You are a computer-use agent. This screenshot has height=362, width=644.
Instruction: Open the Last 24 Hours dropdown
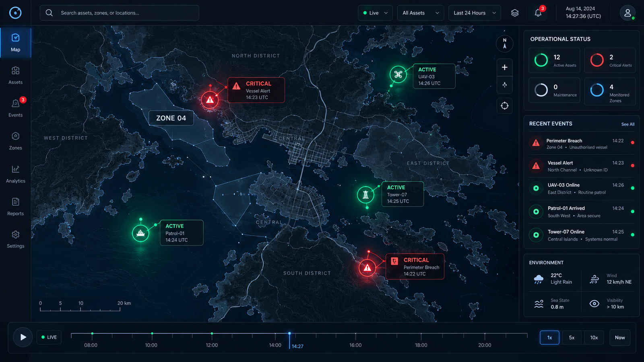(x=475, y=13)
